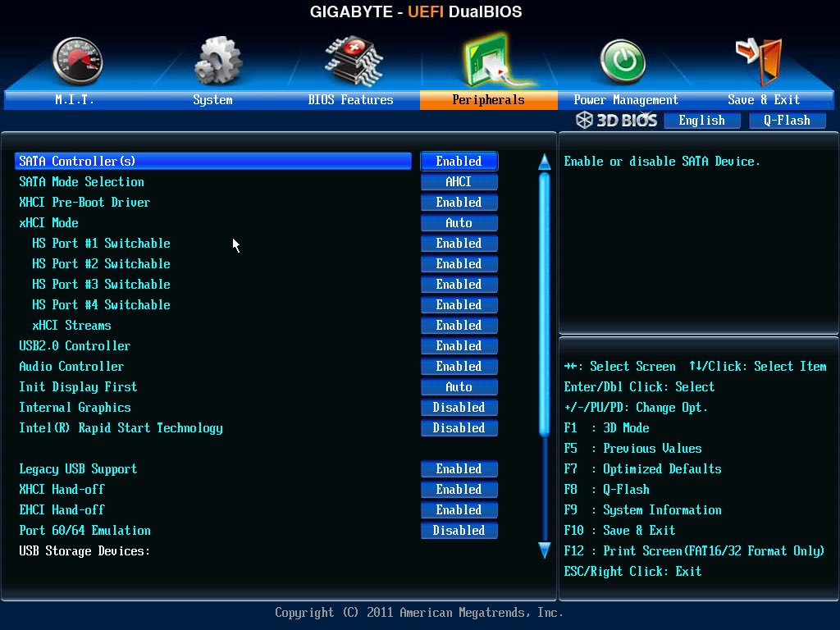Toggle HS Port #4 Switchable value
This screenshot has height=630, width=840.
459,305
